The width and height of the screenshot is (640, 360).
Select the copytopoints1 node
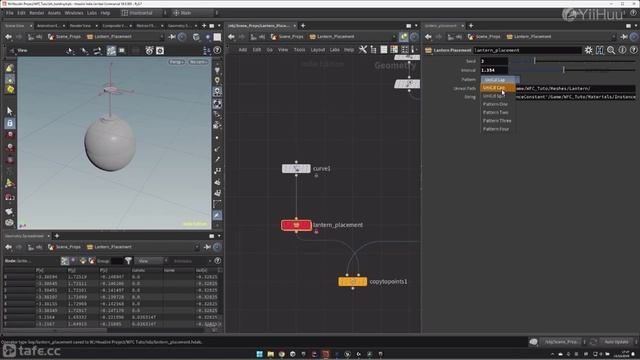(x=353, y=282)
